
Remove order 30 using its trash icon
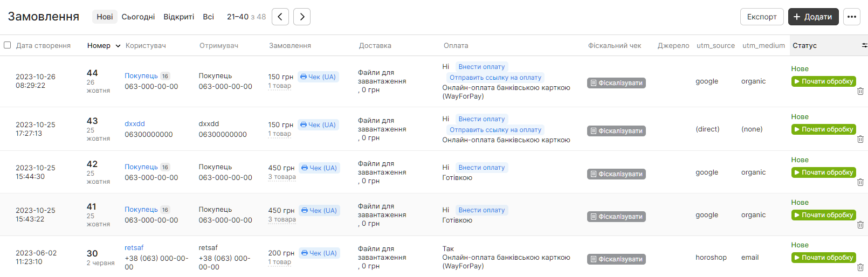[x=860, y=267]
